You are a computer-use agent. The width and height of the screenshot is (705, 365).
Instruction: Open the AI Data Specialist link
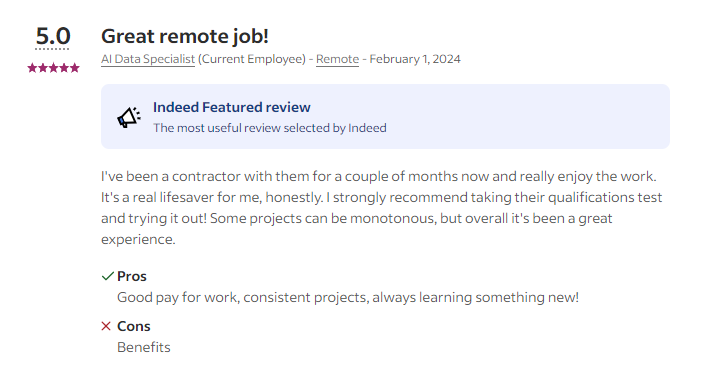pyautogui.click(x=148, y=59)
